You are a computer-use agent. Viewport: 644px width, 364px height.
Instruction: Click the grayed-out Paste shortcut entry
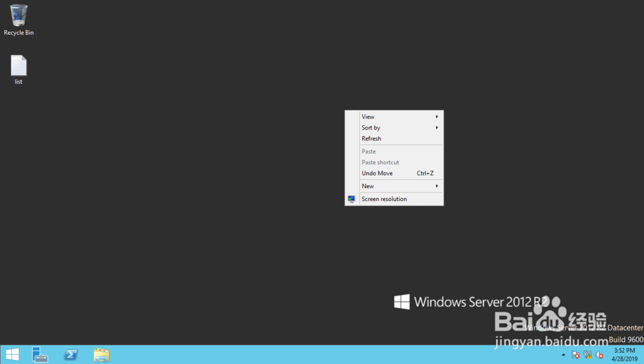tap(394, 162)
